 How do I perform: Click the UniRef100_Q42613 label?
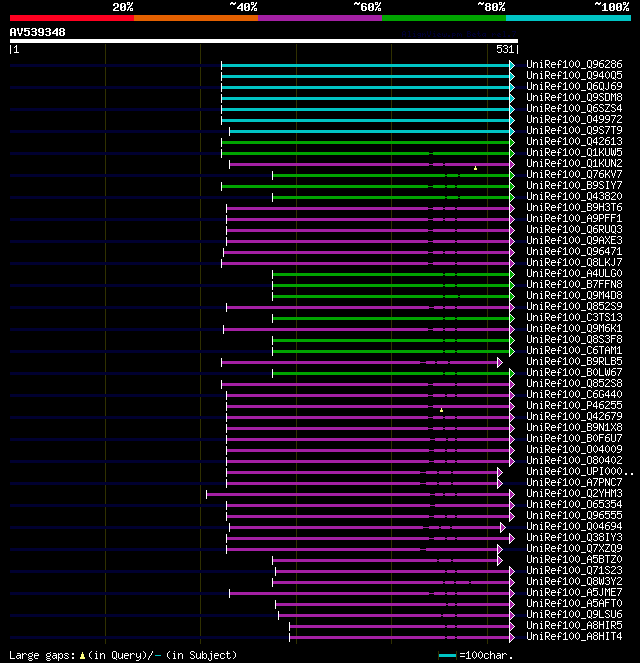click(x=574, y=141)
